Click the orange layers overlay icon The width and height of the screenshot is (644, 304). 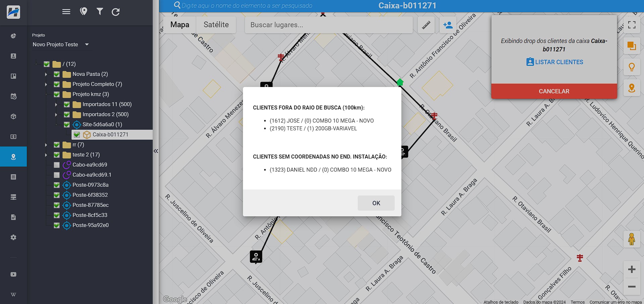632,46
